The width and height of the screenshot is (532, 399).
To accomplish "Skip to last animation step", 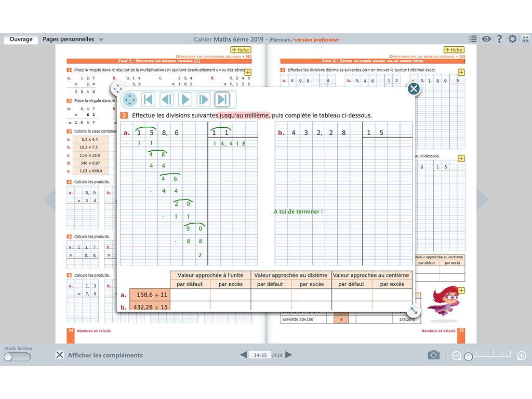I will click(x=222, y=99).
